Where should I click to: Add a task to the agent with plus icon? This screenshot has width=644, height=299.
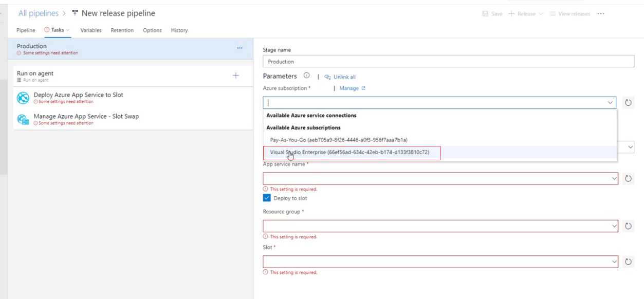[x=236, y=76]
